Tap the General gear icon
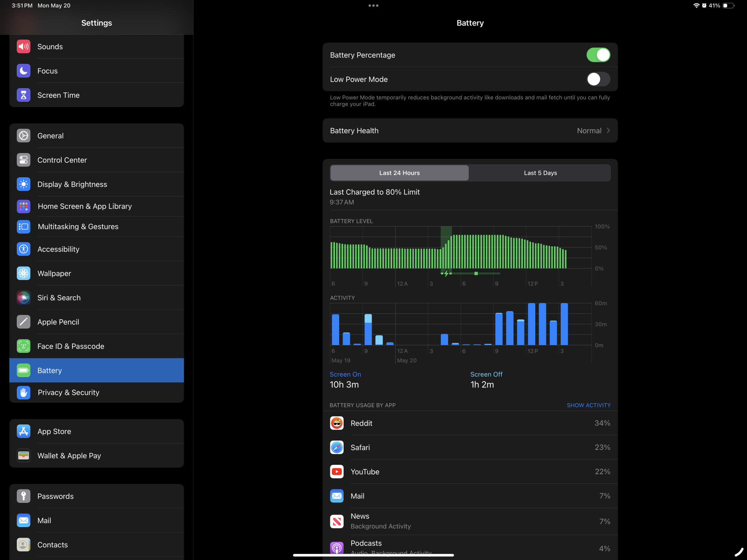Viewport: 747px width, 560px height. coord(24,136)
